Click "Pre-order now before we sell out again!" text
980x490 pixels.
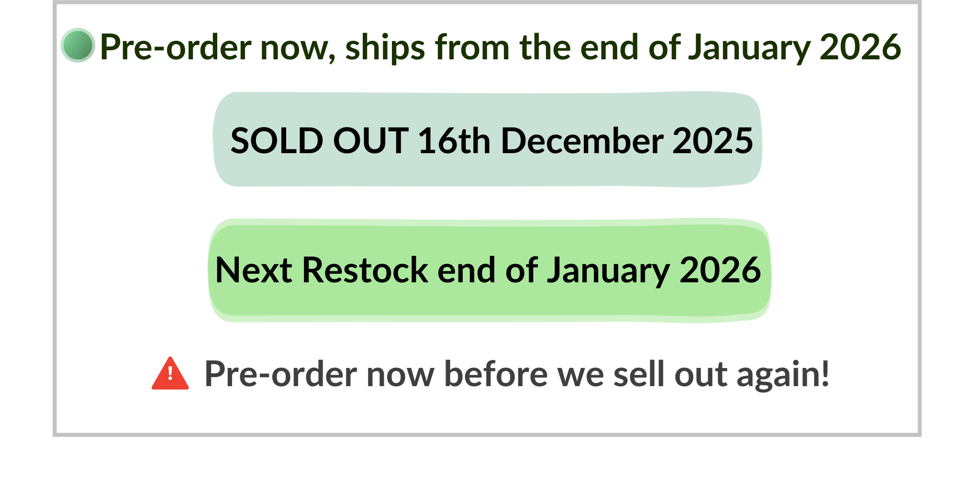click(517, 374)
